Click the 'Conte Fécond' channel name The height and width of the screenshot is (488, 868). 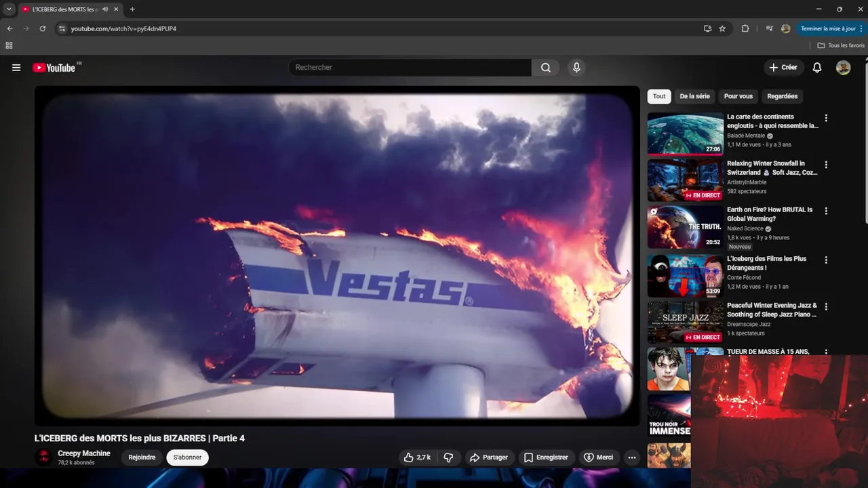(x=744, y=277)
